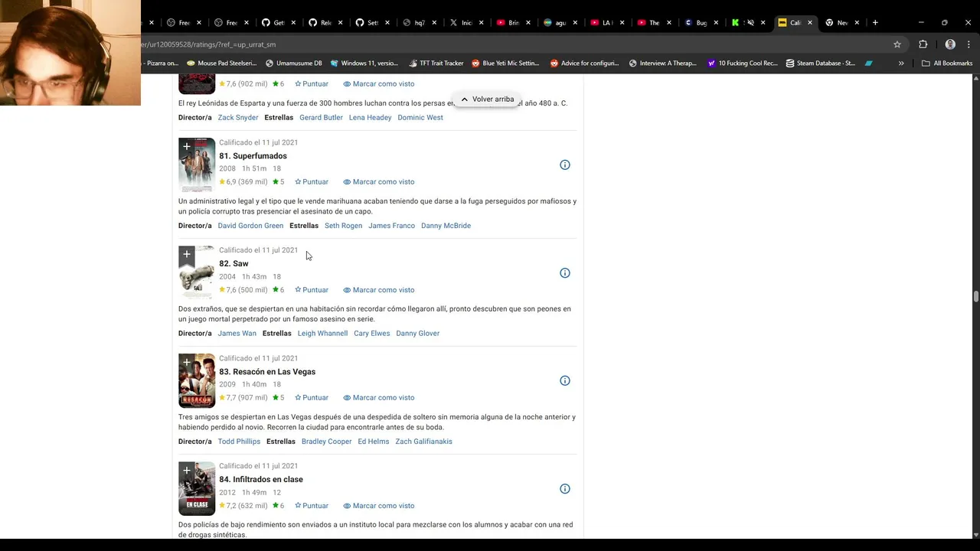
Task: Open director David Gordon Green
Action: coord(250,226)
